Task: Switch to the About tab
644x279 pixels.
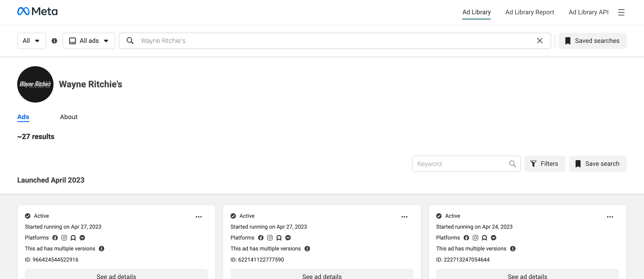Action: [x=69, y=117]
